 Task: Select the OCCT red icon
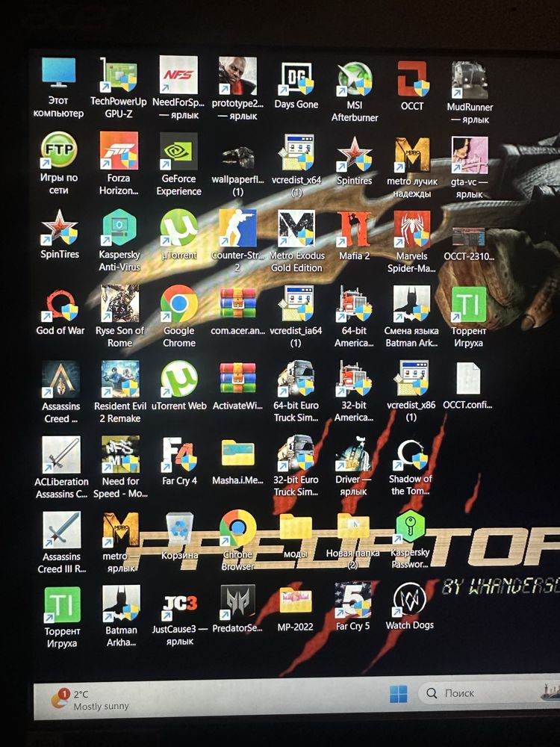(413, 79)
